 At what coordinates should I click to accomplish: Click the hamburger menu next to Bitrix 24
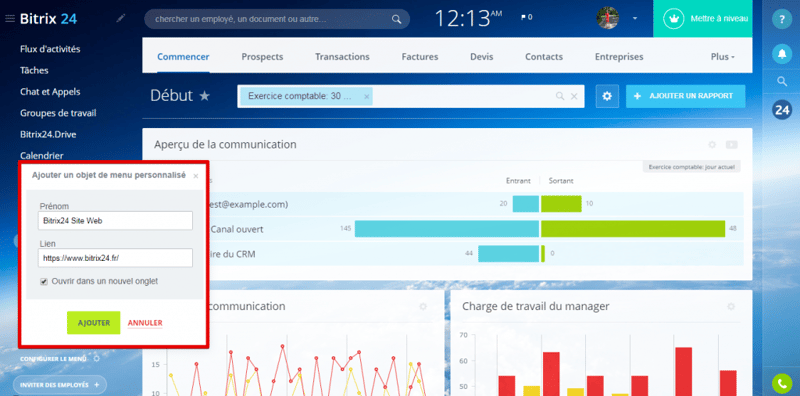[x=9, y=19]
